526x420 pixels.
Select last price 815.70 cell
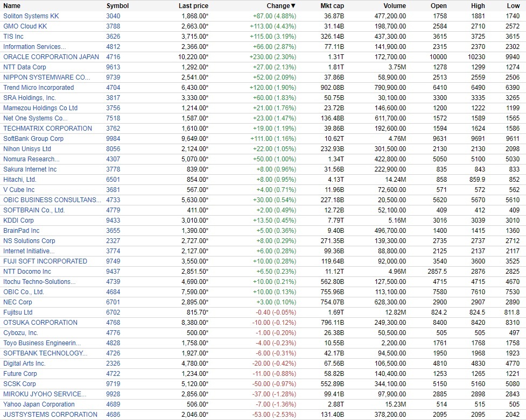pyautogui.click(x=198, y=312)
